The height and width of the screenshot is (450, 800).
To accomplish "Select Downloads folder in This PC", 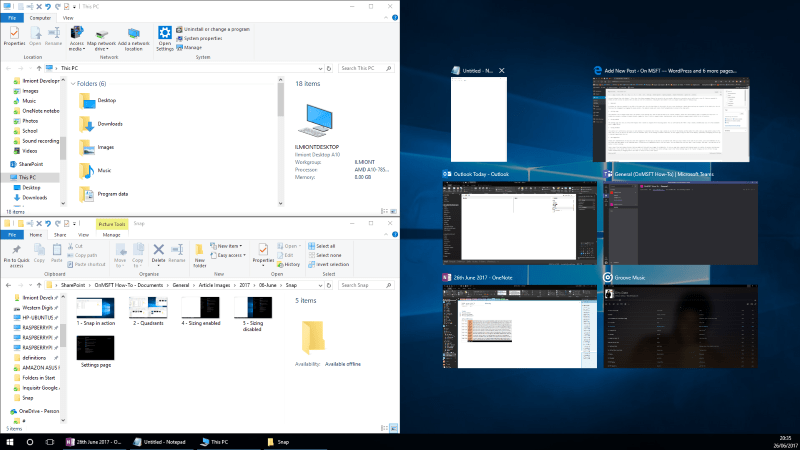I will 101,124.
